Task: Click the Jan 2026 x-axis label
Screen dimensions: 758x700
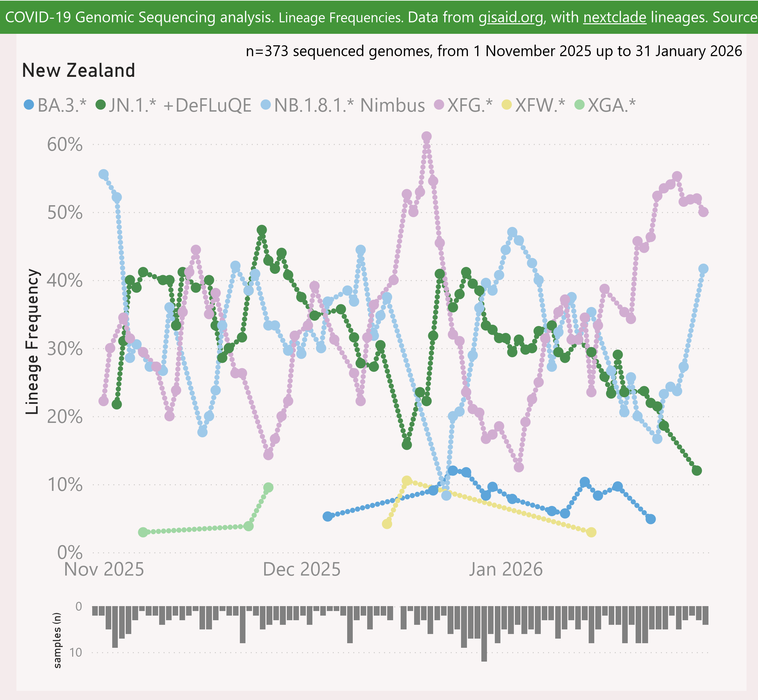Action: click(505, 569)
